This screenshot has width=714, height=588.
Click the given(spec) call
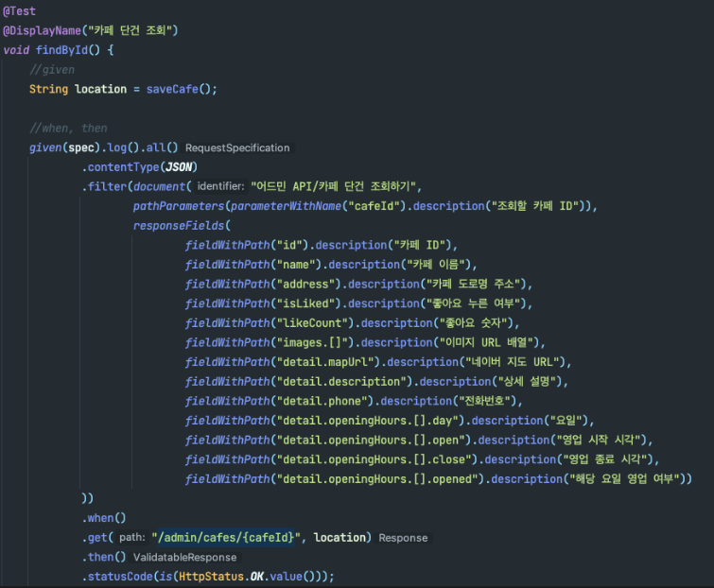pos(64,147)
